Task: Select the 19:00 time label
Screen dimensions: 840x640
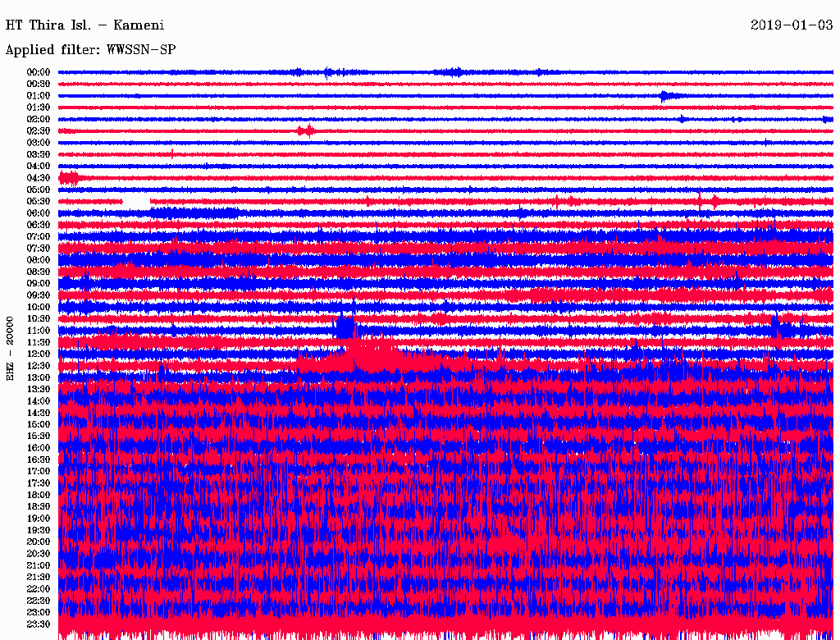Action: (39, 519)
